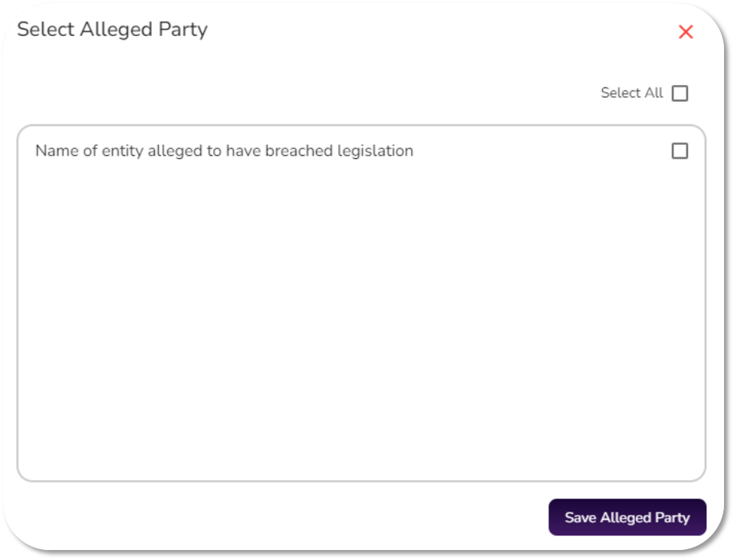Click the Select Alleged Party title

pos(112,30)
